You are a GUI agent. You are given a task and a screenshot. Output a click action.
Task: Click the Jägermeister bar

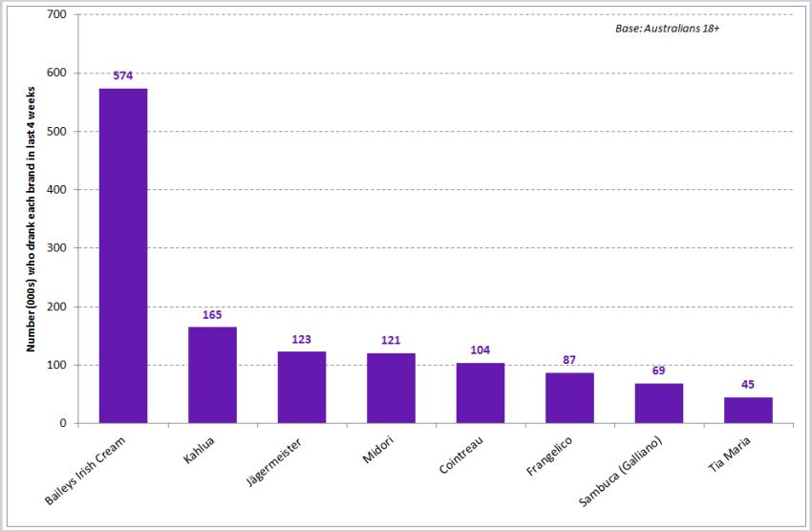click(302, 388)
